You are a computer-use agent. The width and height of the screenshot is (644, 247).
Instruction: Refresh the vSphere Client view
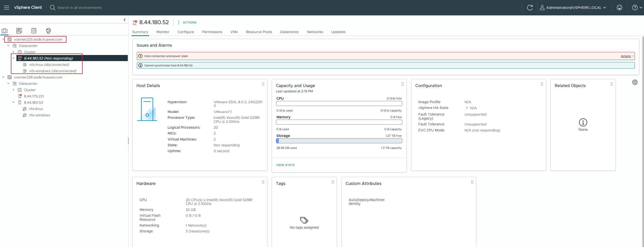click(x=530, y=8)
